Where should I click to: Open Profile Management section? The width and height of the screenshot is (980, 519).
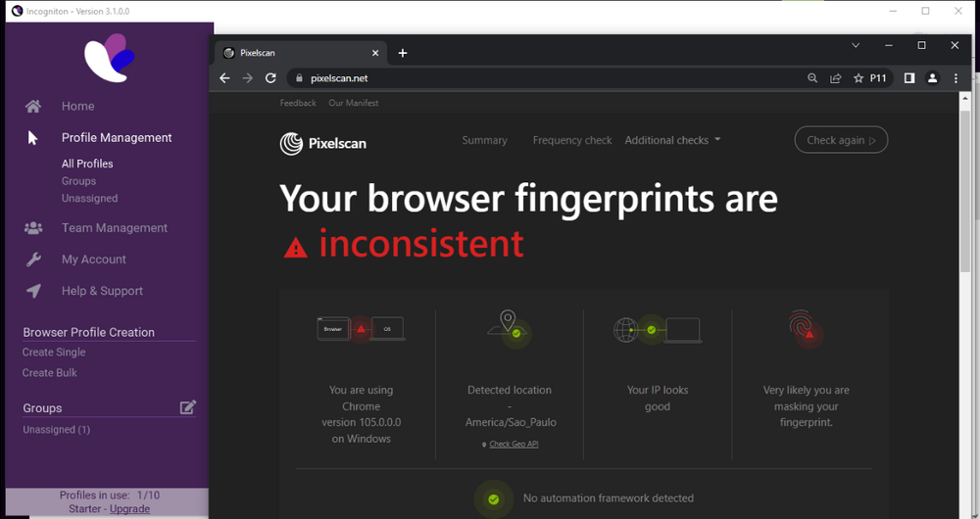pos(117,137)
